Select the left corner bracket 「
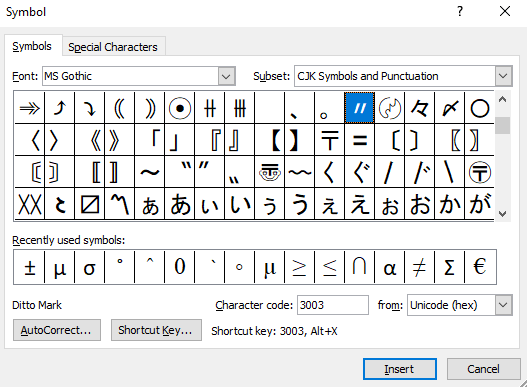Image resolution: width=527 pixels, height=387 pixels. pos(150,140)
